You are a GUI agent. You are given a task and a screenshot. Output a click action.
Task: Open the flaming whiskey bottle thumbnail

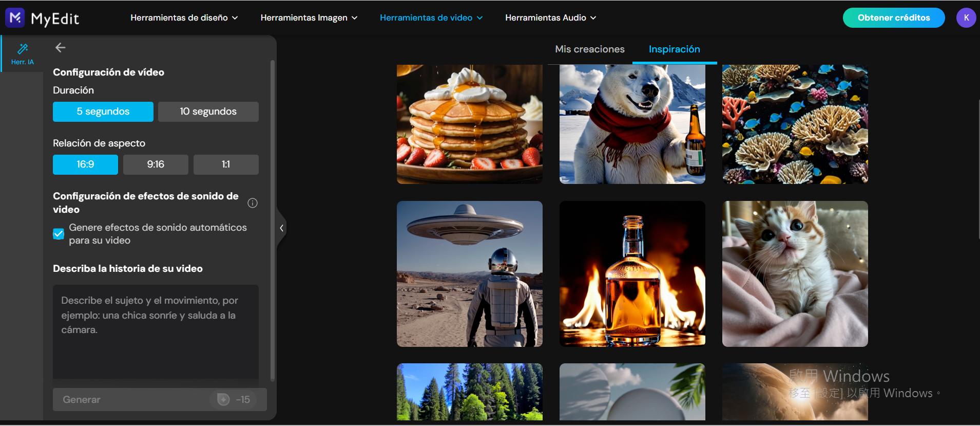(632, 274)
